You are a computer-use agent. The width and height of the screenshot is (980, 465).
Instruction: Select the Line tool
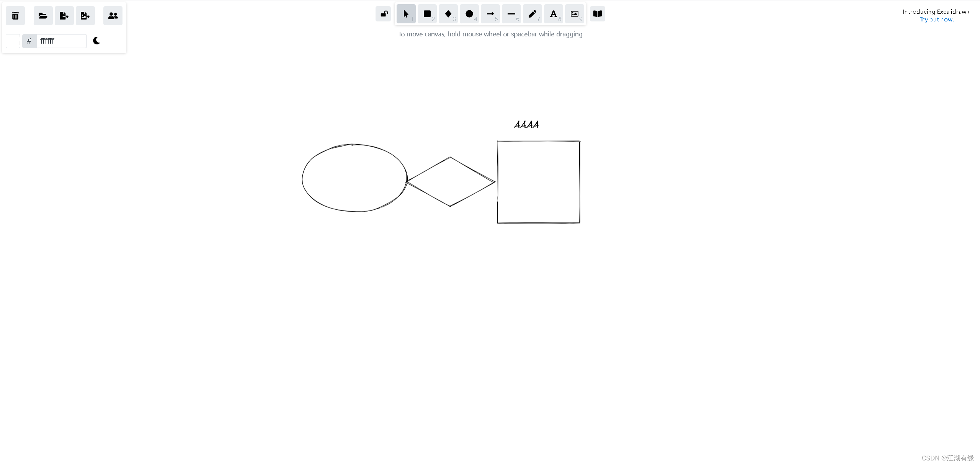(511, 14)
